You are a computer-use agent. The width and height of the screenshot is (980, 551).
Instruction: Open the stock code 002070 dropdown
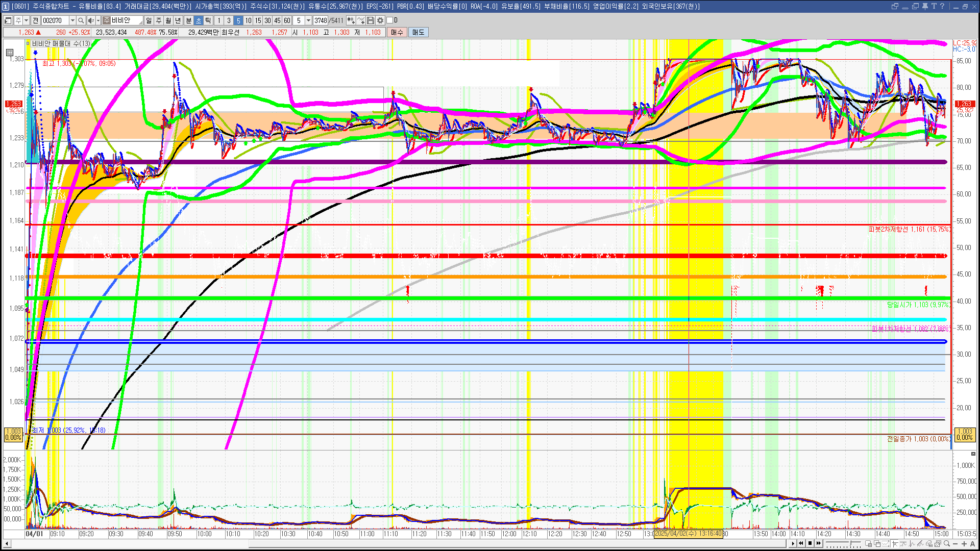point(72,20)
